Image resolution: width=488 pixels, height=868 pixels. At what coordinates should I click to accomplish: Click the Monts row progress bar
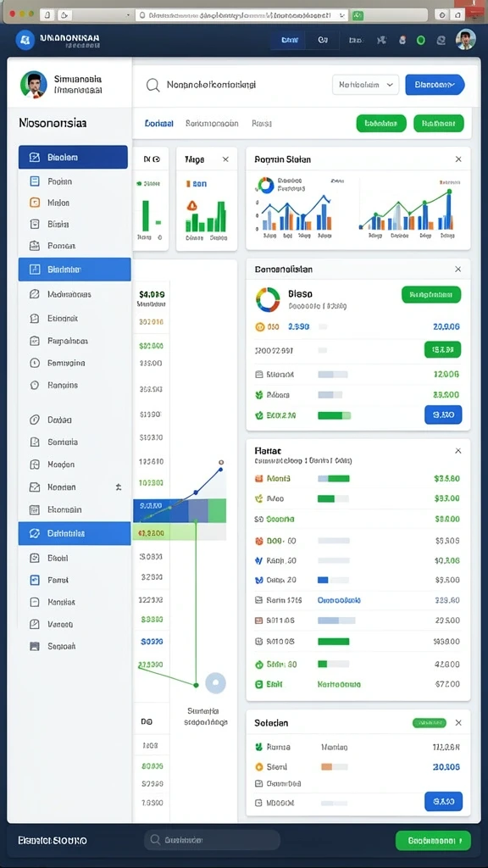333,478
